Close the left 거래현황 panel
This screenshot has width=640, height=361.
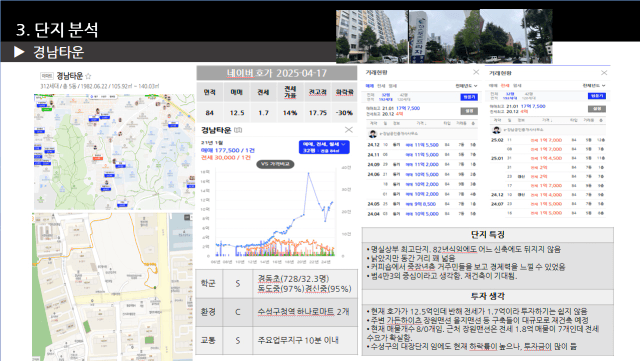pos(476,72)
